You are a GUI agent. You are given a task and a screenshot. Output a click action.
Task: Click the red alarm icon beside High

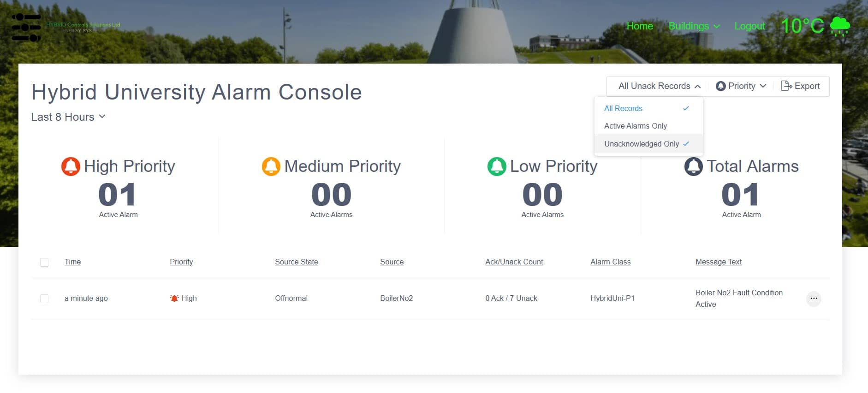174,299
